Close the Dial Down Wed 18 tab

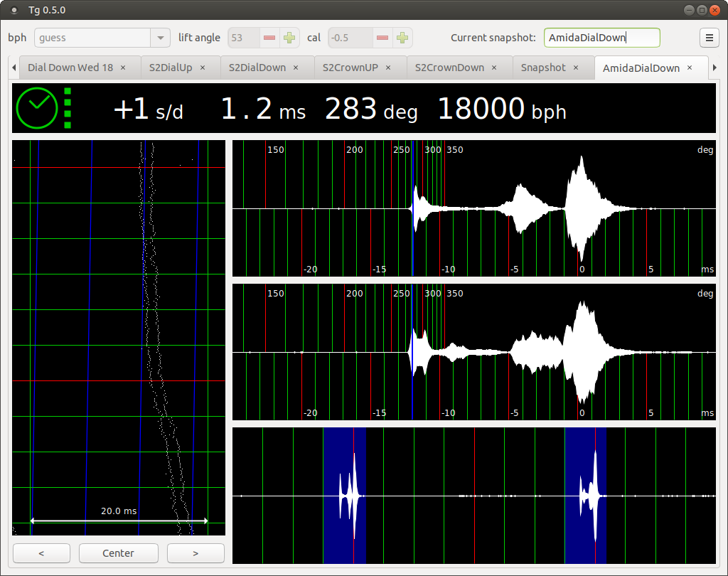click(123, 68)
